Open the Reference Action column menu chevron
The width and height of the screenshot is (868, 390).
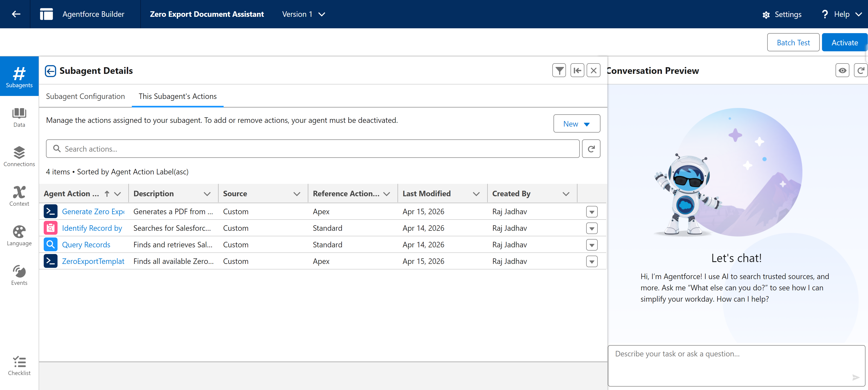tap(386, 194)
